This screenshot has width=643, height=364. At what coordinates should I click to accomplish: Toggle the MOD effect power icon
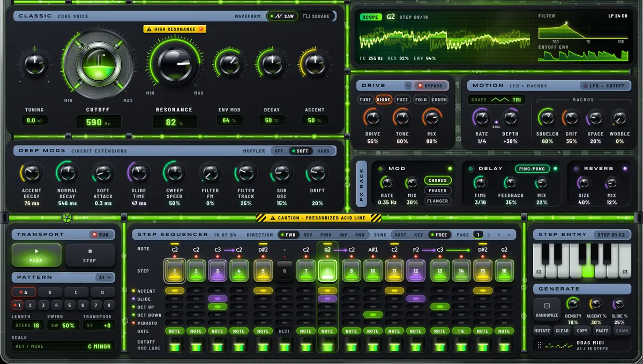380,168
